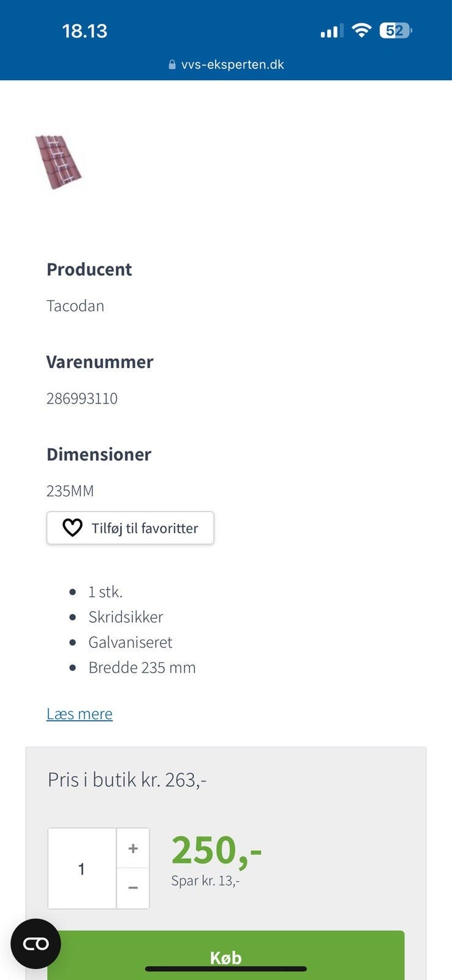This screenshot has width=452, height=980.
Task: Click the padlock icon in the address bar
Action: [172, 64]
